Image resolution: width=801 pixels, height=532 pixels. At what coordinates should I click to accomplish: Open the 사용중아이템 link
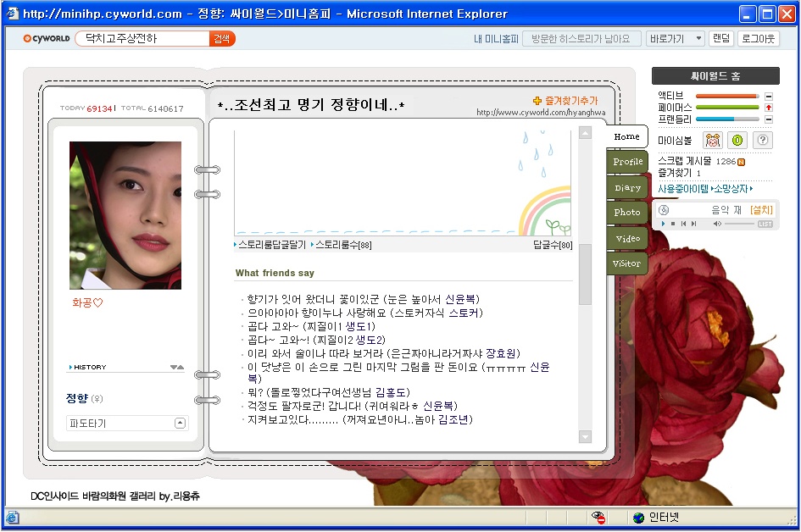(x=683, y=189)
